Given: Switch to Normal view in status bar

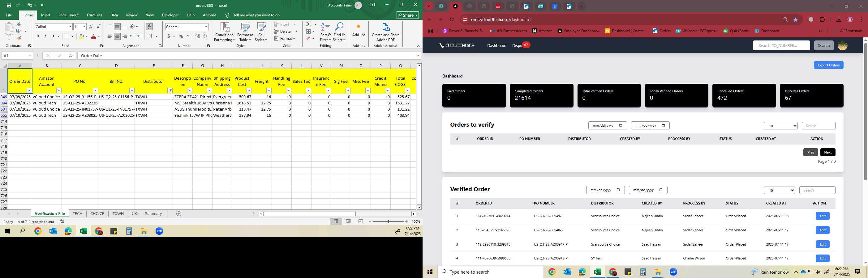Looking at the screenshot, I should [336, 221].
